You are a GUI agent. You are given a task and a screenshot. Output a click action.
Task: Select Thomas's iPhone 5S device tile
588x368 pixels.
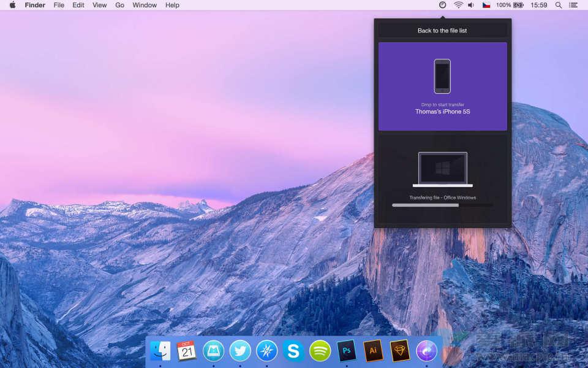click(442, 86)
